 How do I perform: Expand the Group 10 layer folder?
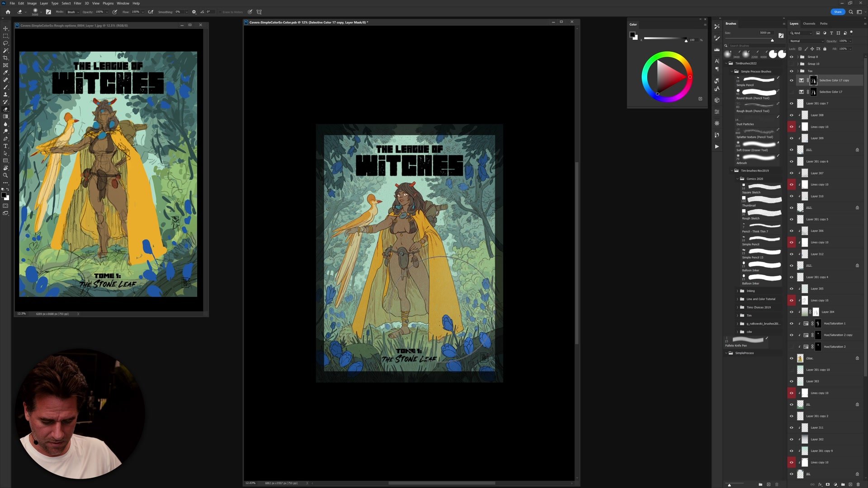coord(797,64)
